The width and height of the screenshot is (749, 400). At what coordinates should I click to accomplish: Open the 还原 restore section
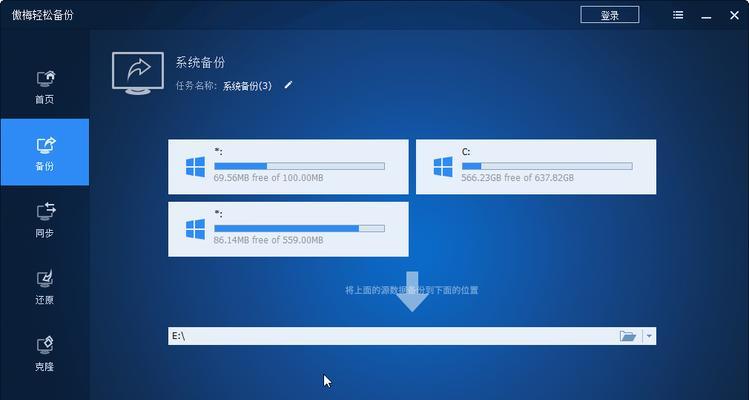(x=45, y=287)
